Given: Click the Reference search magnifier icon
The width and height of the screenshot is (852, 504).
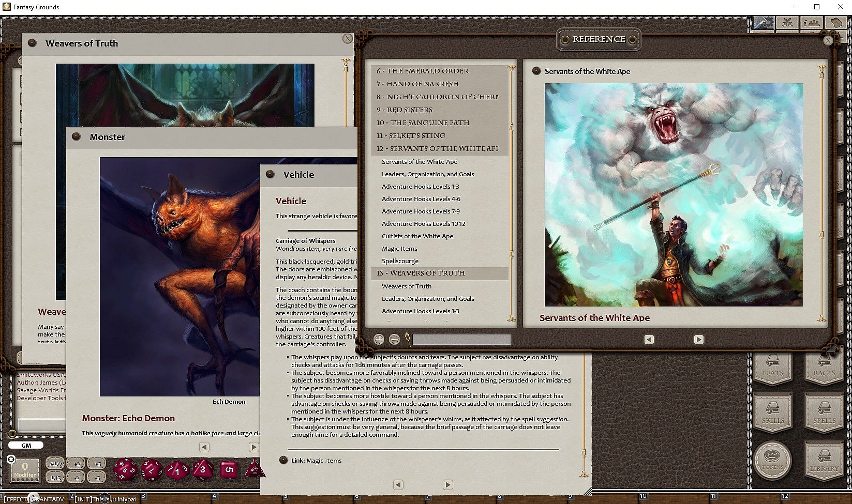Looking at the screenshot, I should [x=408, y=339].
